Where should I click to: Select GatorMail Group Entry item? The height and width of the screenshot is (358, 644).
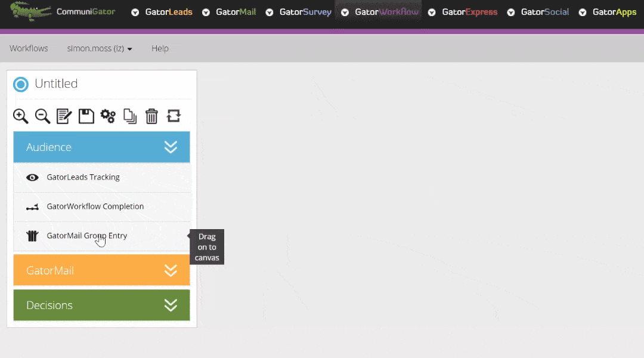click(86, 236)
